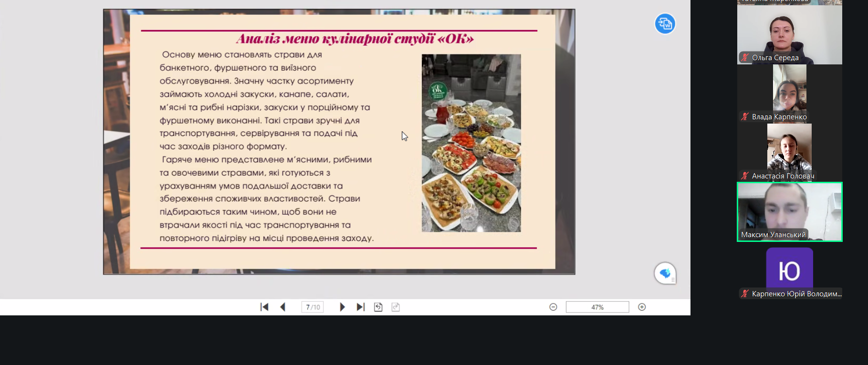Go to the first page of the document

[264, 307]
